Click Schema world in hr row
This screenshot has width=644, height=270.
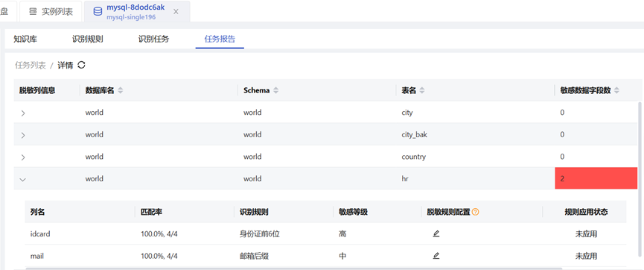tap(252, 179)
